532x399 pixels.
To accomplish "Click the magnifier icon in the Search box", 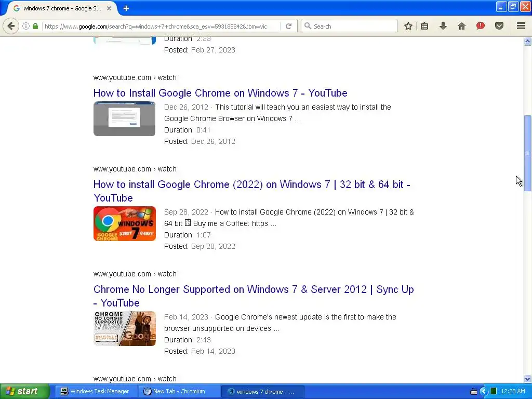I will (x=308, y=26).
